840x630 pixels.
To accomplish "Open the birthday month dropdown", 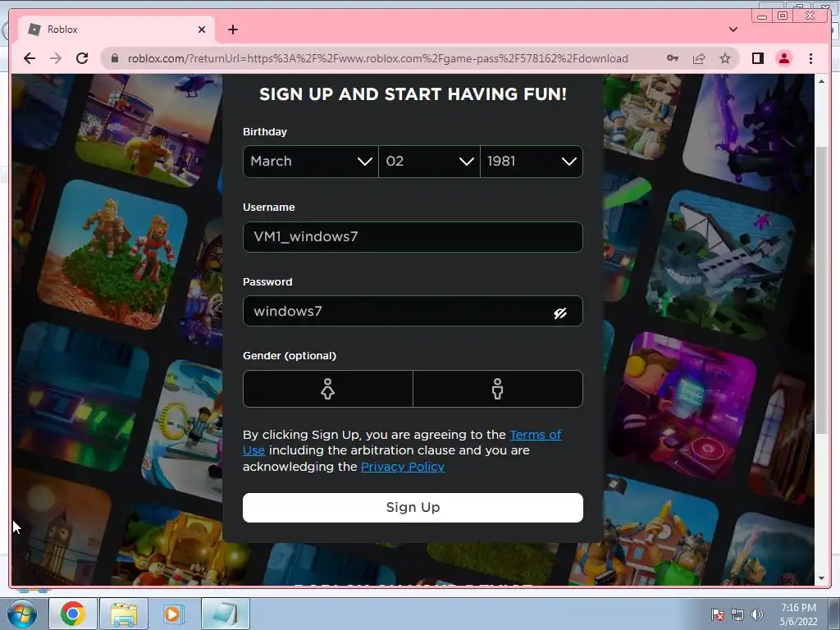I will (311, 162).
